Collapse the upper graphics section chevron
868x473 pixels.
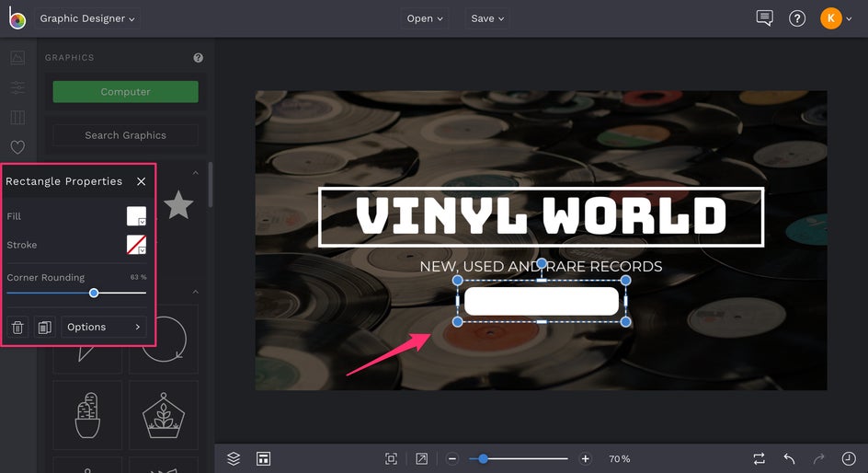click(x=196, y=173)
